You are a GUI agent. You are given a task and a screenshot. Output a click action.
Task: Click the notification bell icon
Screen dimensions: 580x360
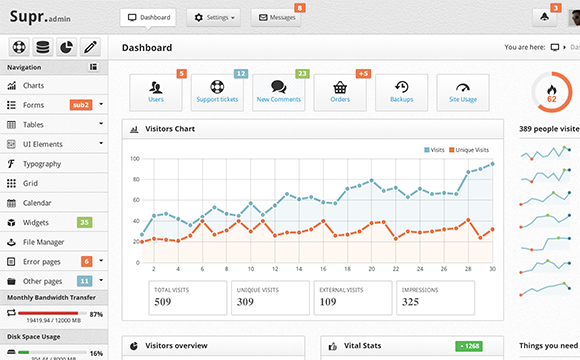[544, 17]
